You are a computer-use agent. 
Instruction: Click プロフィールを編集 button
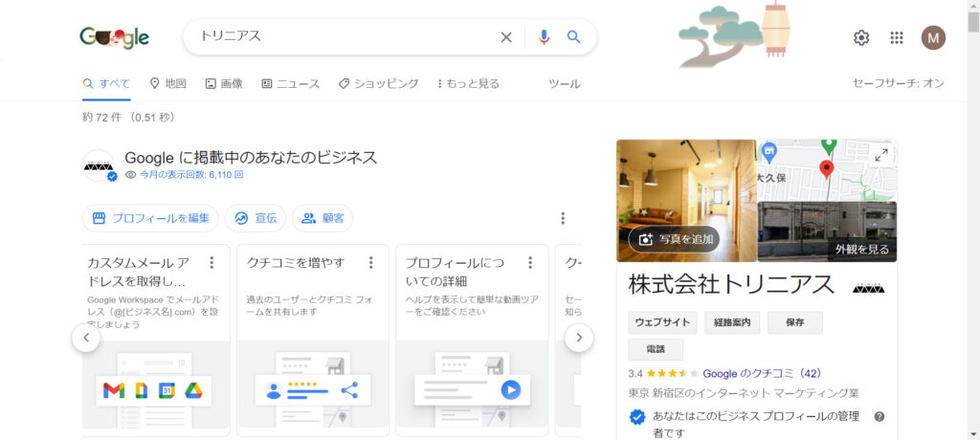click(150, 218)
